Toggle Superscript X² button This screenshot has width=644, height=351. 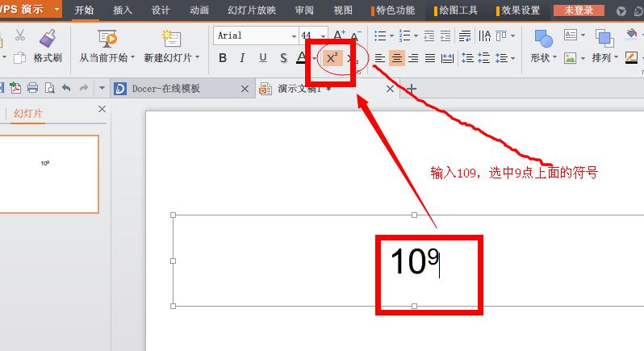pos(332,58)
